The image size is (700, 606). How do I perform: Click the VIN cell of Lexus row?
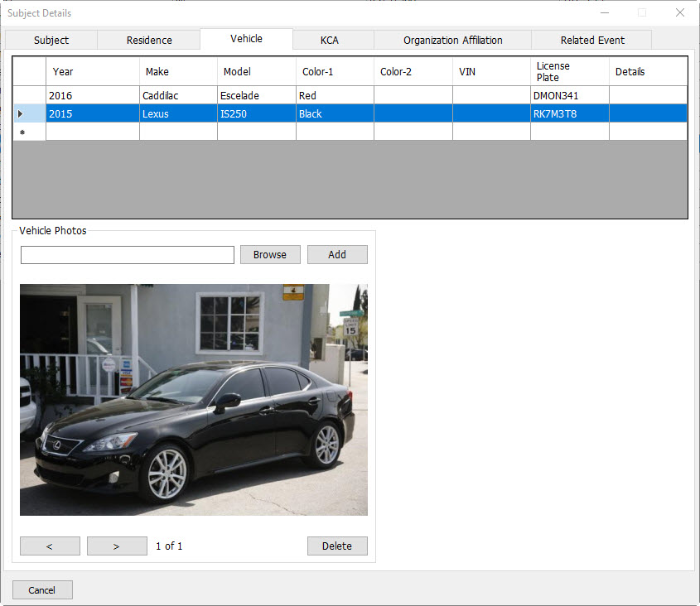(x=491, y=114)
